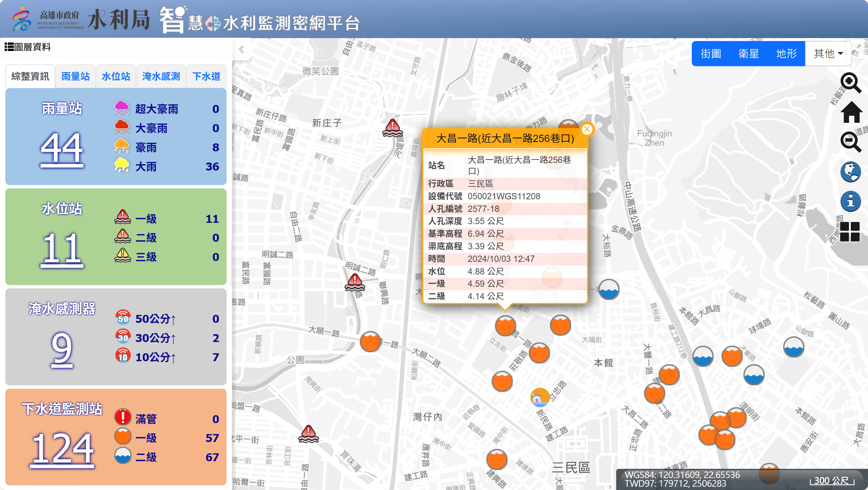The width and height of the screenshot is (868, 490).
Task: Click the home extent icon
Action: (851, 113)
